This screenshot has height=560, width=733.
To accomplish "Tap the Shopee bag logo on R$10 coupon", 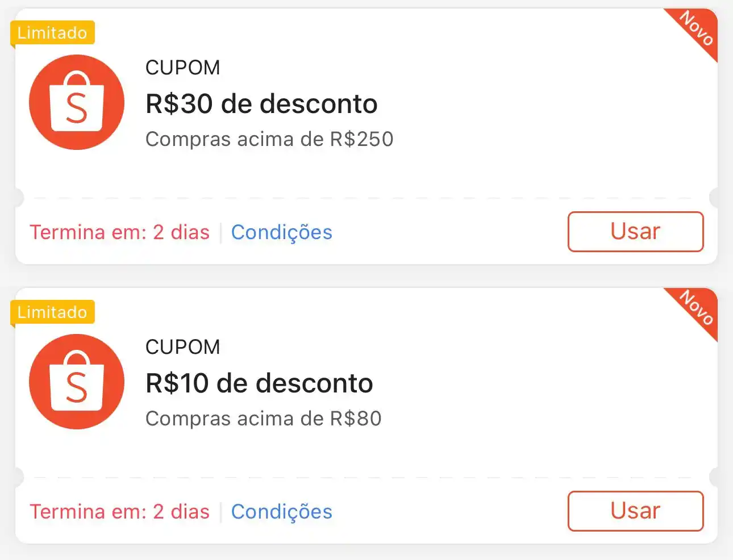I will [77, 382].
